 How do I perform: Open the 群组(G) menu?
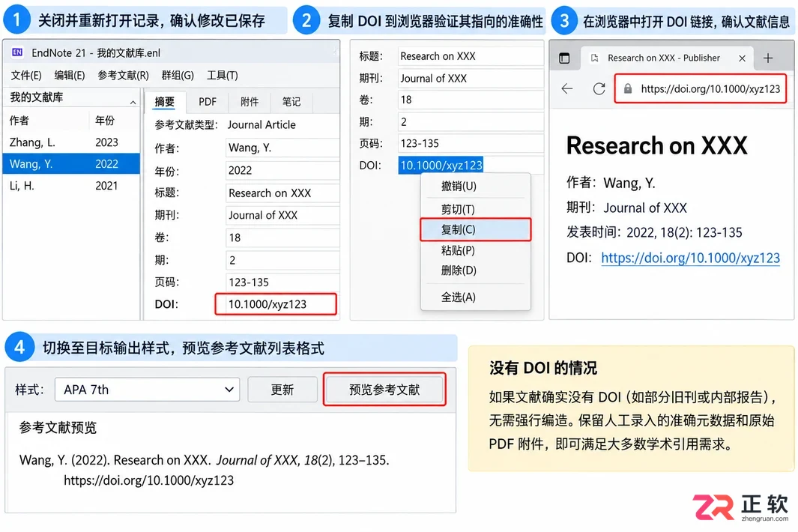(x=178, y=76)
